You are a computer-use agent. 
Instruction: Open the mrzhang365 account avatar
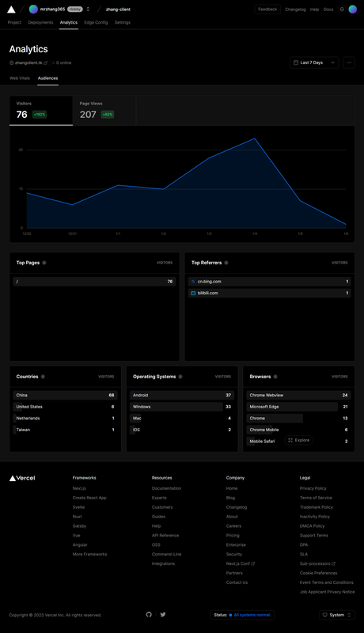tap(33, 9)
